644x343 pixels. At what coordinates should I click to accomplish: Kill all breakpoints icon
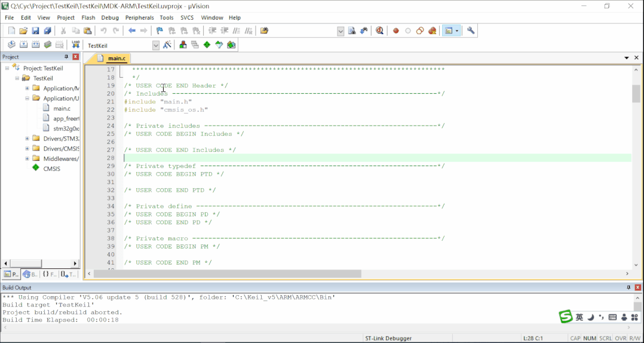[x=432, y=31]
